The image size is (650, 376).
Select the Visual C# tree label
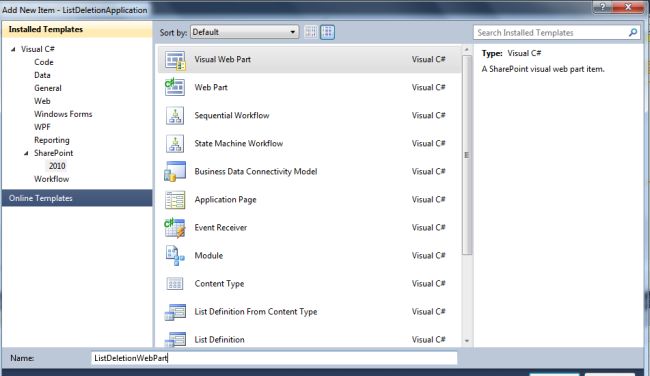38,49
